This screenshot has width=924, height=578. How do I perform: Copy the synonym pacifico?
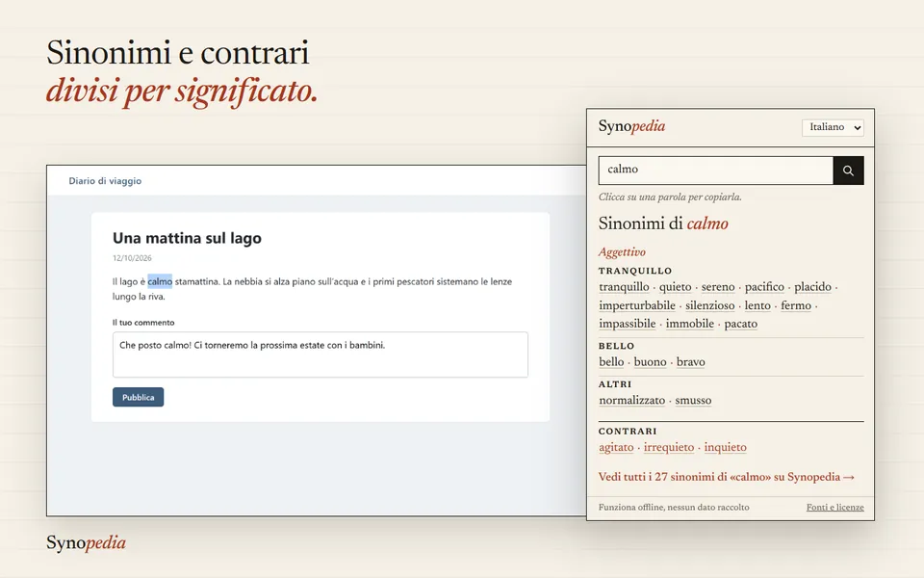coord(764,287)
